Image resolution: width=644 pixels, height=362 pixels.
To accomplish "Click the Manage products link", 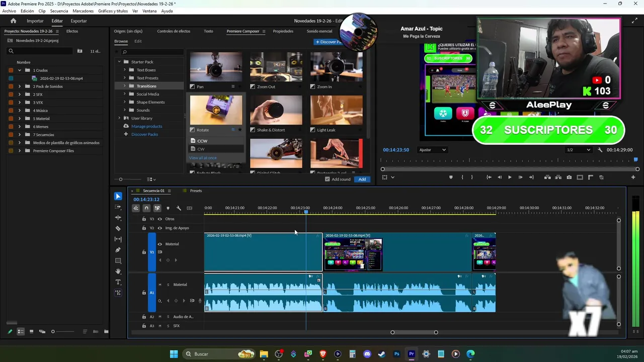I will pos(146,126).
